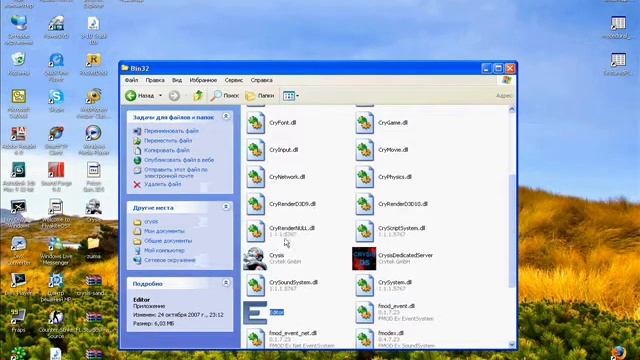The image size is (640, 360).
Task: Click Переместить файл task link
Action: 168,140
